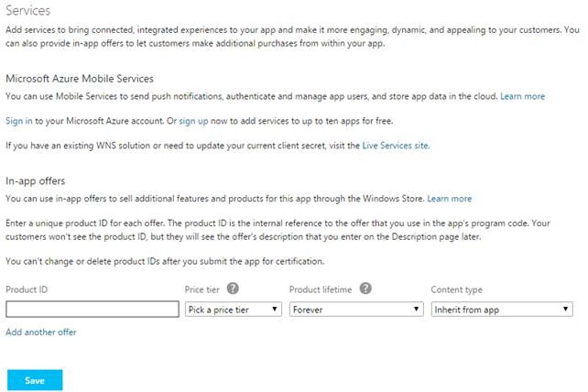This screenshot has height=392, width=588.
Task: Click the help icon next to Price tier
Action: point(233,289)
